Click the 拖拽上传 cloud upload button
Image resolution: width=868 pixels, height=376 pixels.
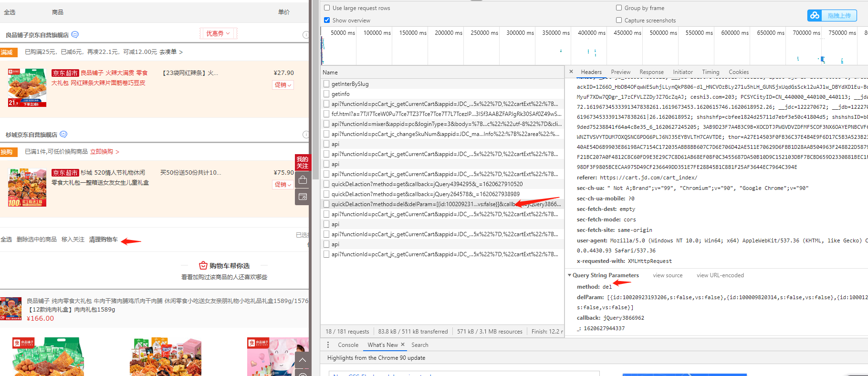click(x=832, y=15)
